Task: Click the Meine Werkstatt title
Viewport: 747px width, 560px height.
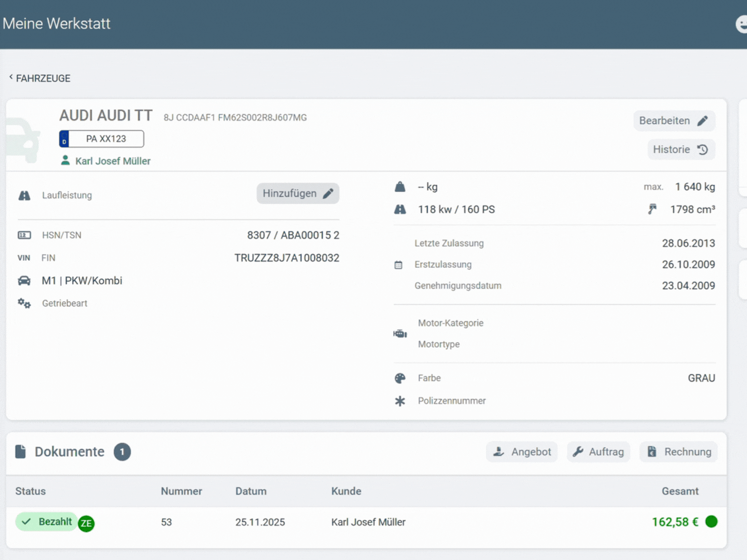Action: point(56,23)
